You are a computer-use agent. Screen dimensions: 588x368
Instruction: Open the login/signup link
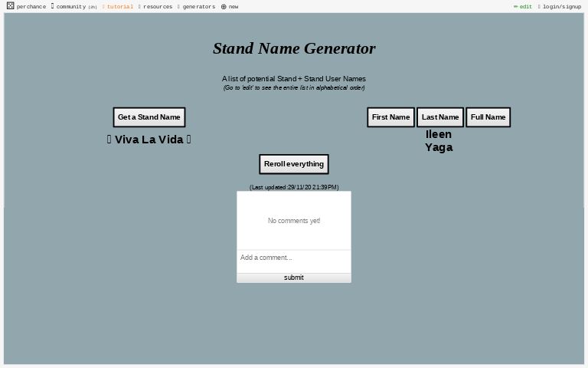point(559,6)
